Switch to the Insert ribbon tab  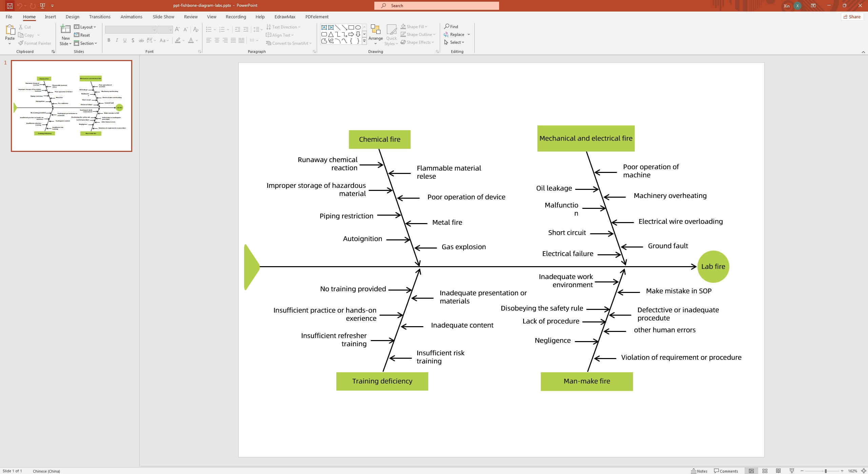[50, 17]
